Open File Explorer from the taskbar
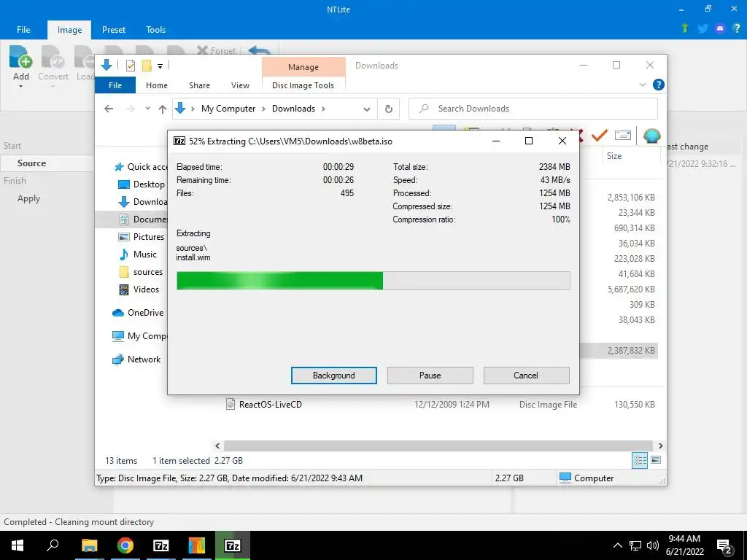This screenshot has height=560, width=747. [x=89, y=545]
